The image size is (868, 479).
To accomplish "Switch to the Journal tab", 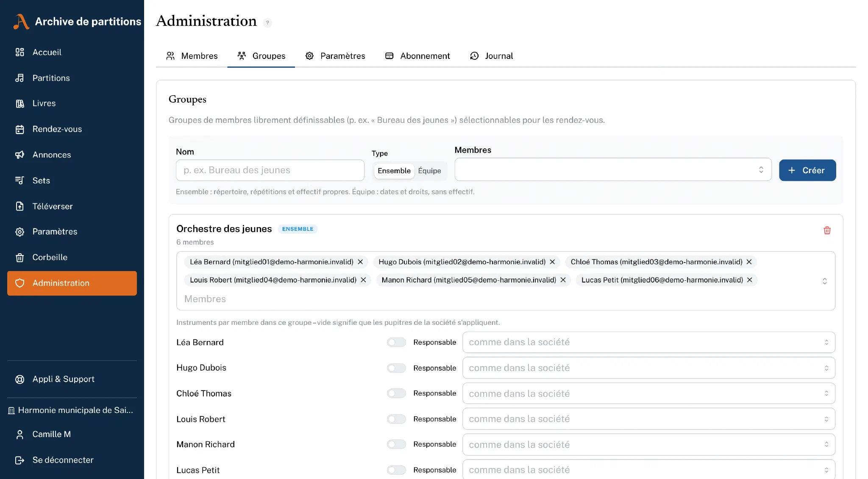I will (492, 56).
